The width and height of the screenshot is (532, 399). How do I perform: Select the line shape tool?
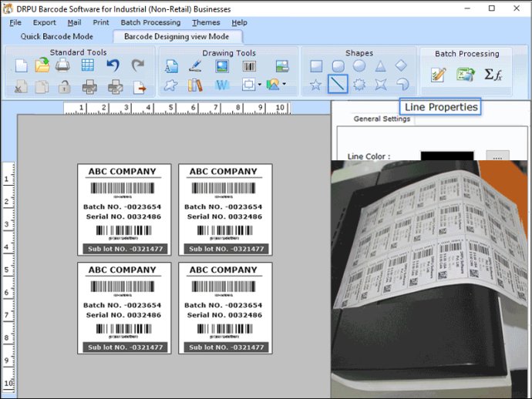click(338, 84)
